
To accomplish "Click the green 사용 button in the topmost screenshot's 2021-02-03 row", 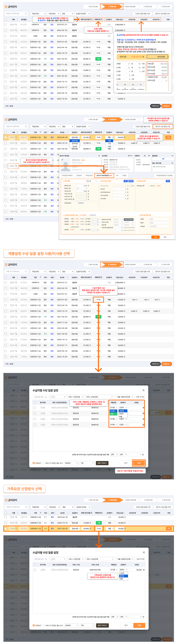I will point(99,59).
